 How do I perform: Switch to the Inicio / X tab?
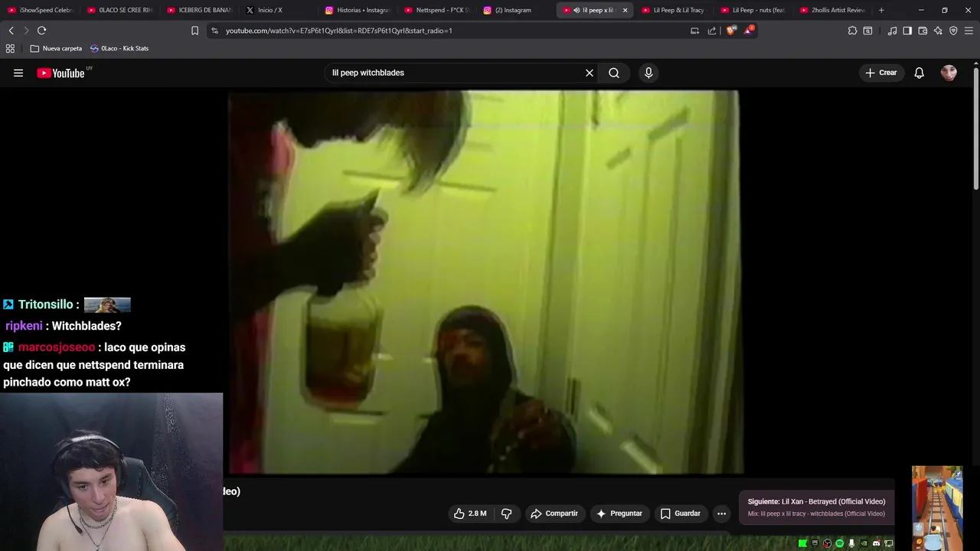pos(279,10)
